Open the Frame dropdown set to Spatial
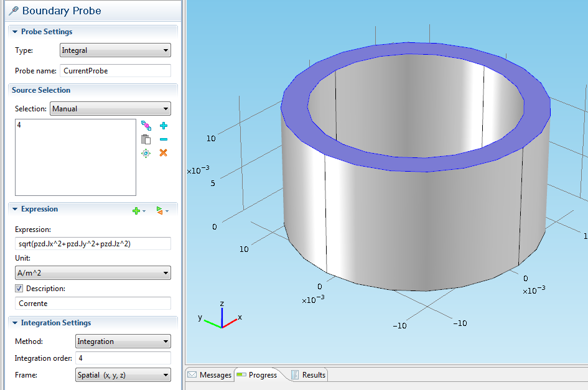 click(x=123, y=375)
